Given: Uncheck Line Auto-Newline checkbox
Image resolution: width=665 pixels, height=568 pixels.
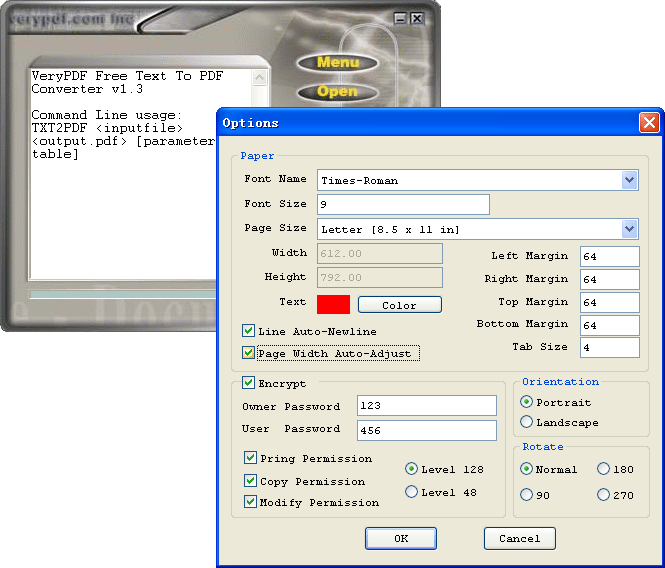Looking at the screenshot, I should pyautogui.click(x=249, y=330).
